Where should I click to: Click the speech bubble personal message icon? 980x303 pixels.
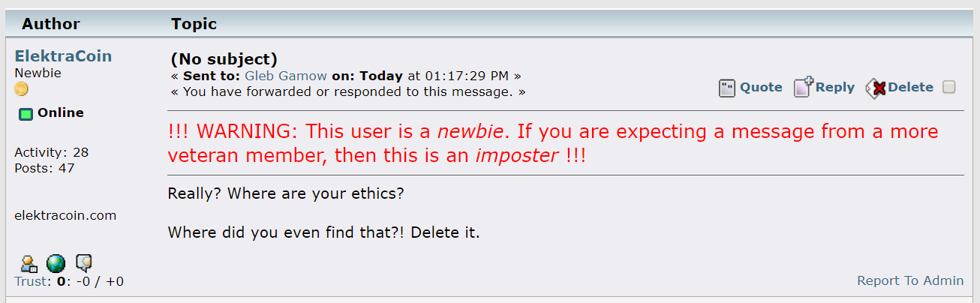tap(84, 263)
